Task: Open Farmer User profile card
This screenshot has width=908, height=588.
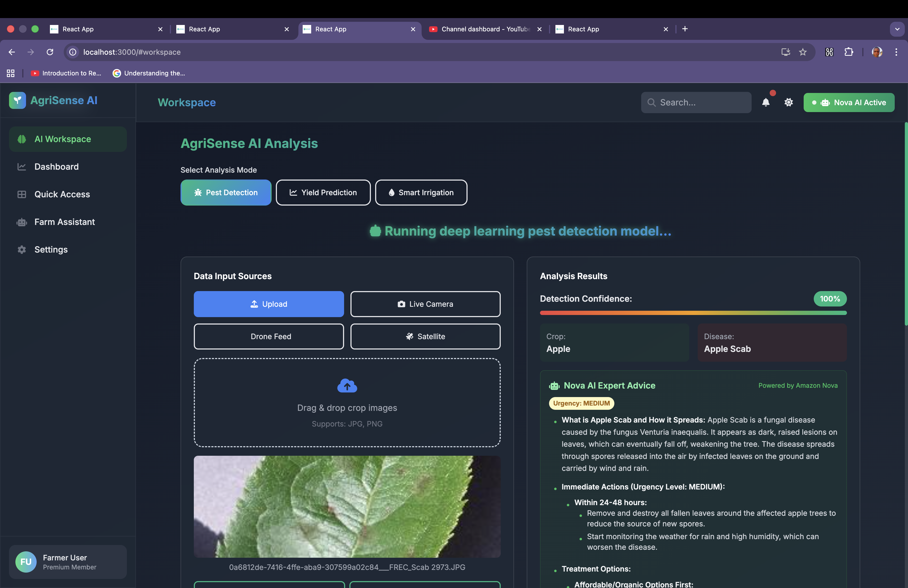Action: coord(68,562)
